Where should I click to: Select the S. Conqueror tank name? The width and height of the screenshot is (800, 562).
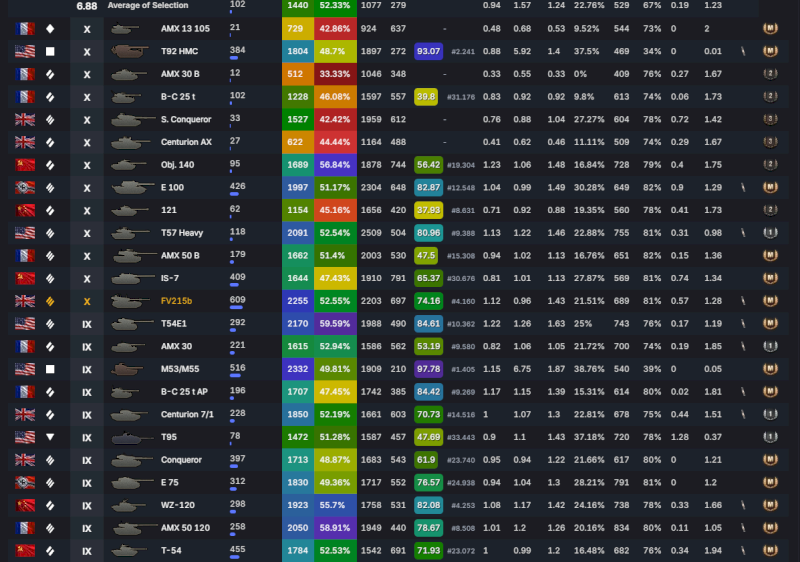(186, 119)
